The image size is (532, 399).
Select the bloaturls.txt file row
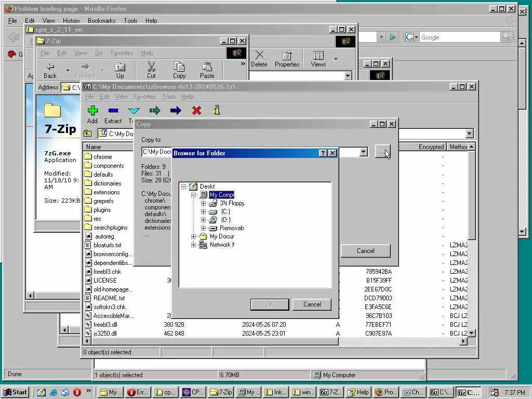107,245
